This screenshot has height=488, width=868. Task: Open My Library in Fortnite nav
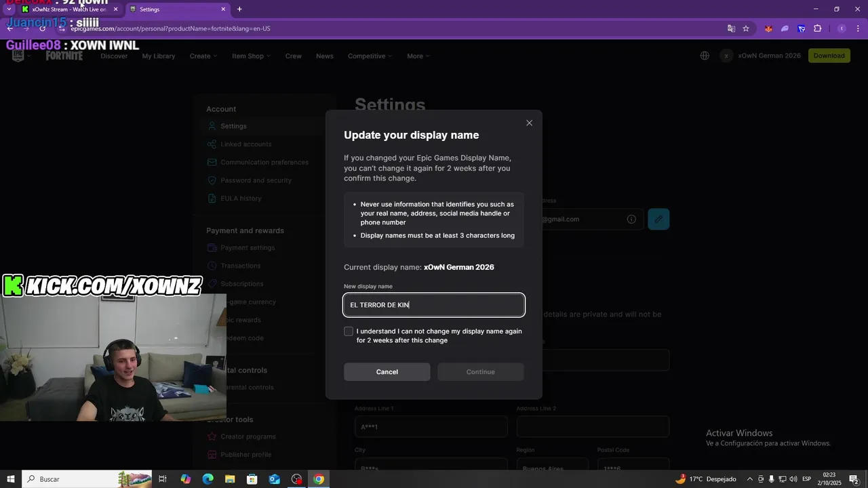159,56
